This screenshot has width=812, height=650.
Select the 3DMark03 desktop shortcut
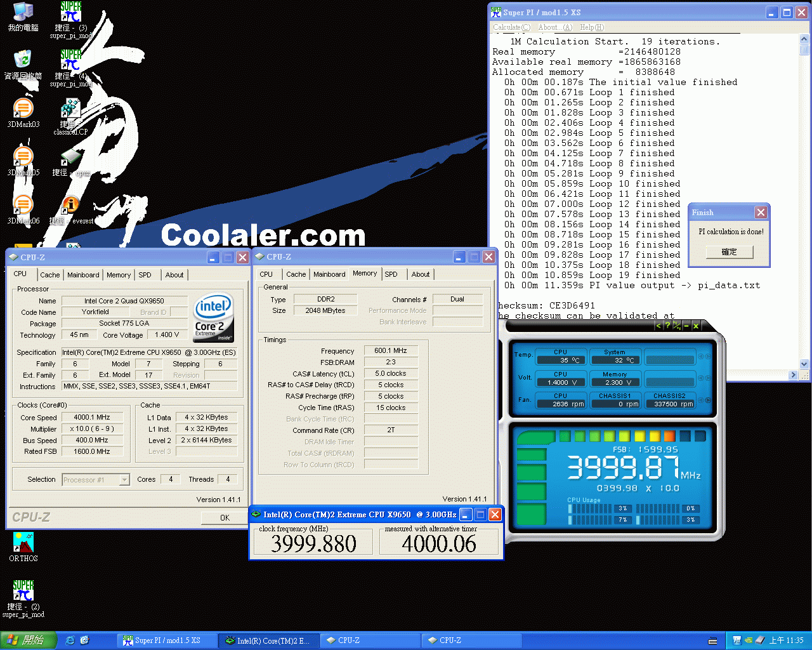[23, 113]
